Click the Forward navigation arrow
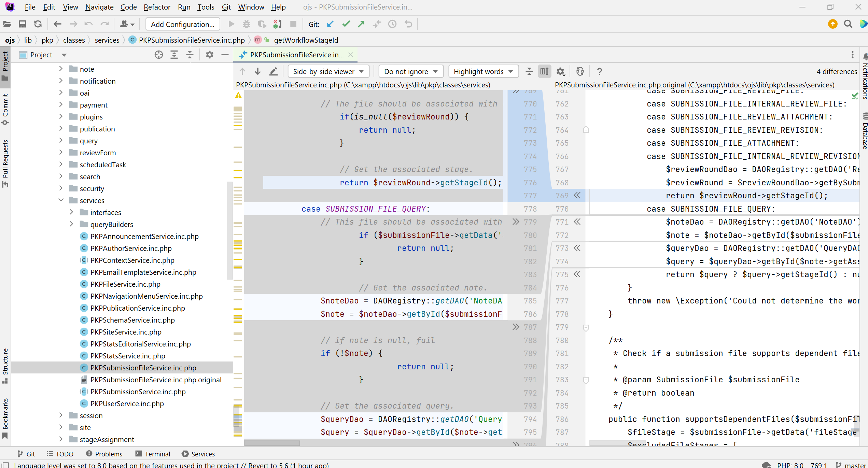Viewport: 868px width, 468px height. pyautogui.click(x=73, y=24)
